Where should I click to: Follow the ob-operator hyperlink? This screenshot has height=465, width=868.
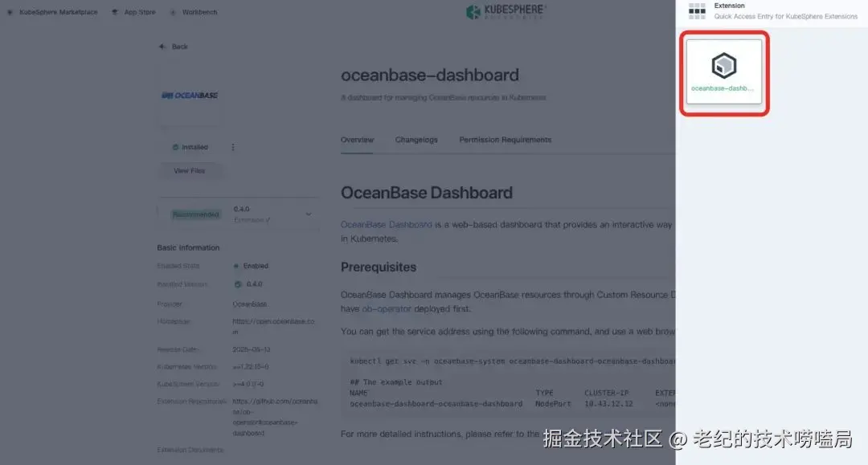(x=387, y=308)
